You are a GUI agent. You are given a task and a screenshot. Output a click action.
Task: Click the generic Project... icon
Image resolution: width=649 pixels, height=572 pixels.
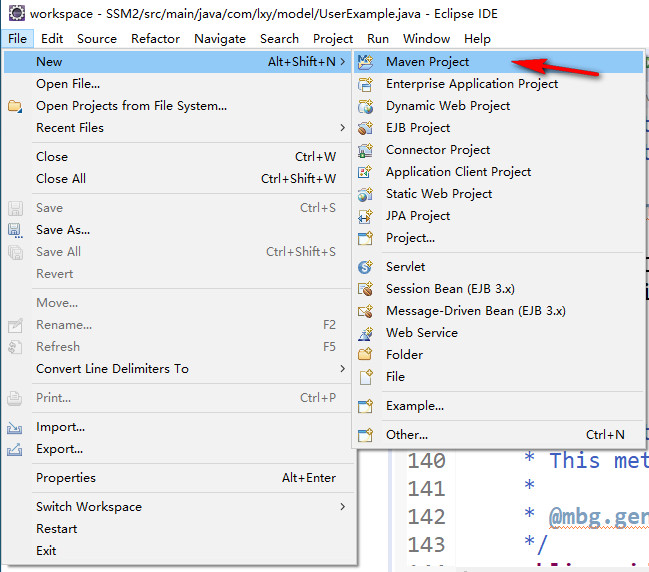point(365,238)
